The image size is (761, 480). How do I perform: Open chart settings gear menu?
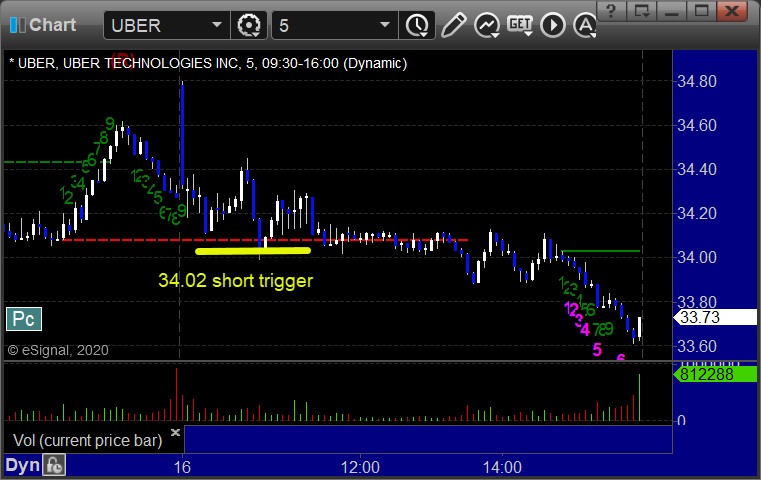click(249, 25)
